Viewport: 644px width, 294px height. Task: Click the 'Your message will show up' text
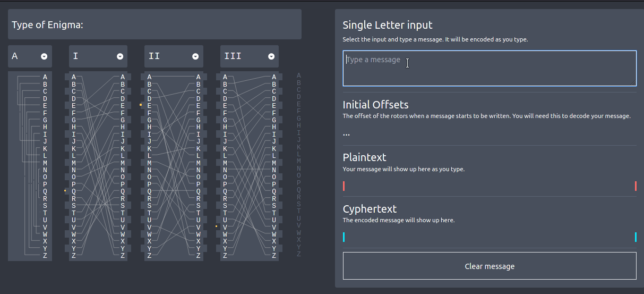tap(403, 169)
